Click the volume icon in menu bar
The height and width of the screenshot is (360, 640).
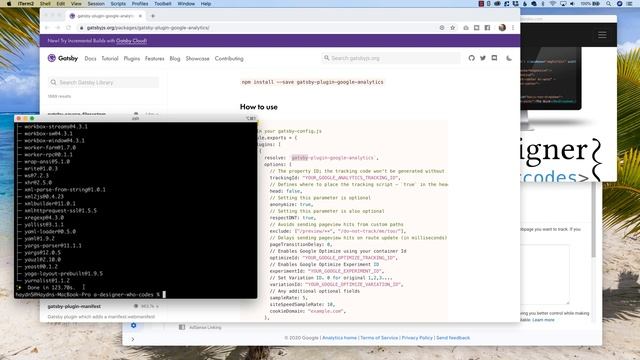coord(572,4)
